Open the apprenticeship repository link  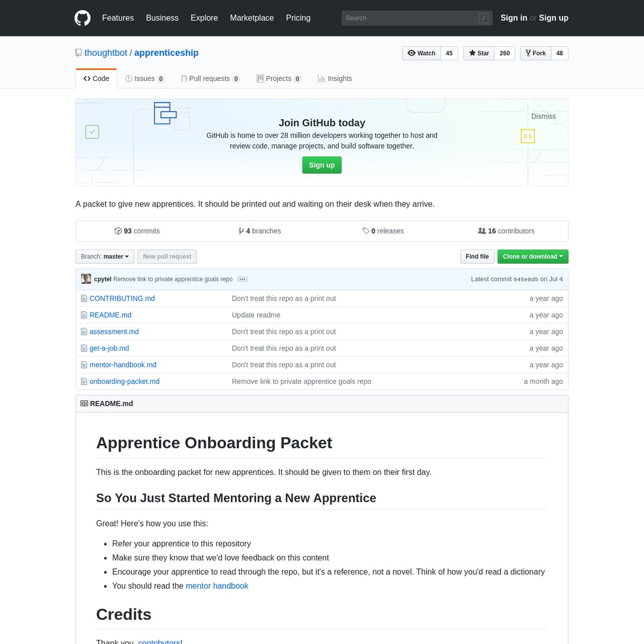166,53
